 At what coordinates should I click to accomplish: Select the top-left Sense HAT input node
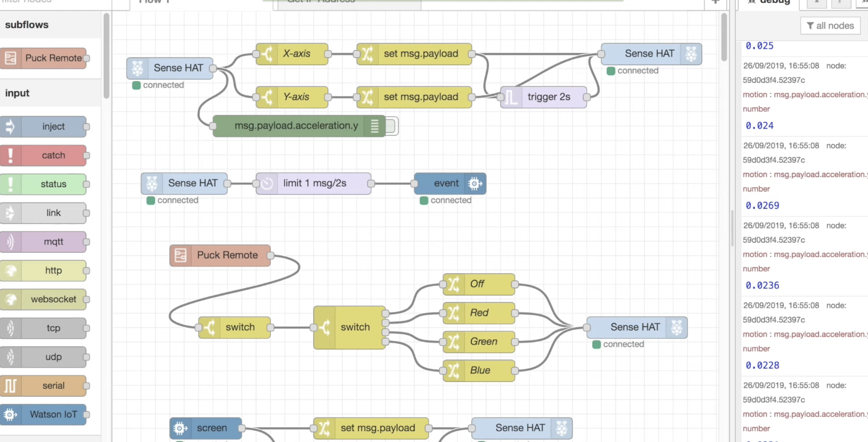[x=170, y=69]
